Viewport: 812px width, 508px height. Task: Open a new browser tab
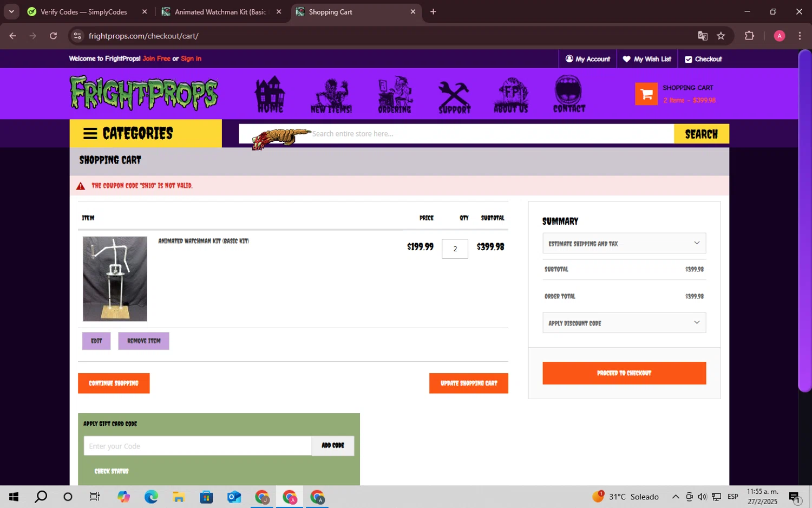pyautogui.click(x=433, y=11)
